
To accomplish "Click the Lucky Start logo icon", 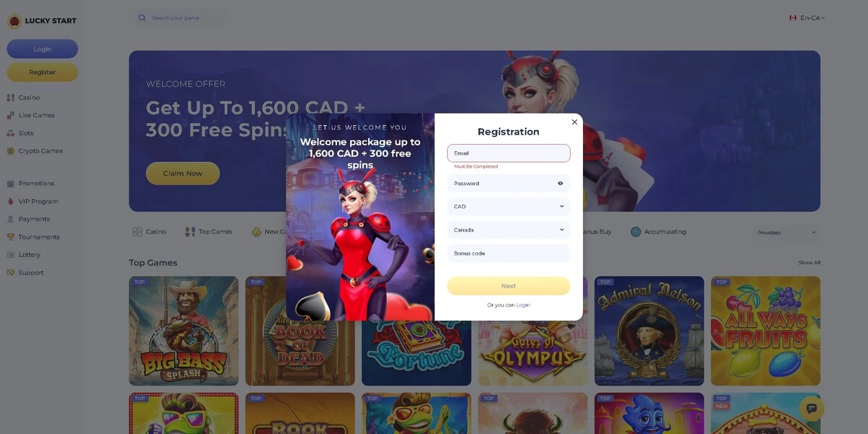I will [x=14, y=21].
